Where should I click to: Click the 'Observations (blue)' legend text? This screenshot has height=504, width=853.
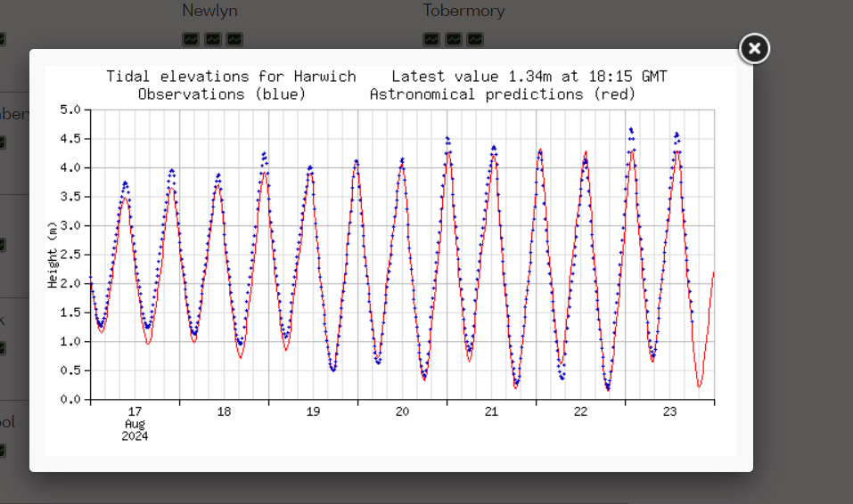[x=221, y=94]
